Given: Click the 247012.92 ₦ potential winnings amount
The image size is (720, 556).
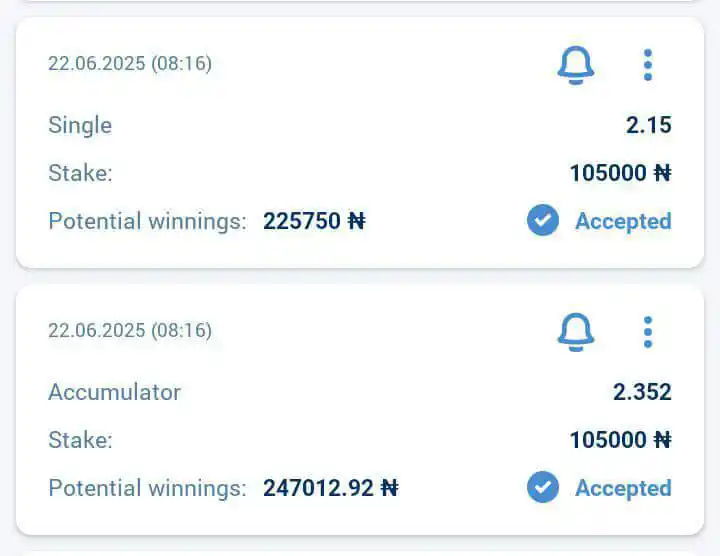Looking at the screenshot, I should (x=331, y=488).
